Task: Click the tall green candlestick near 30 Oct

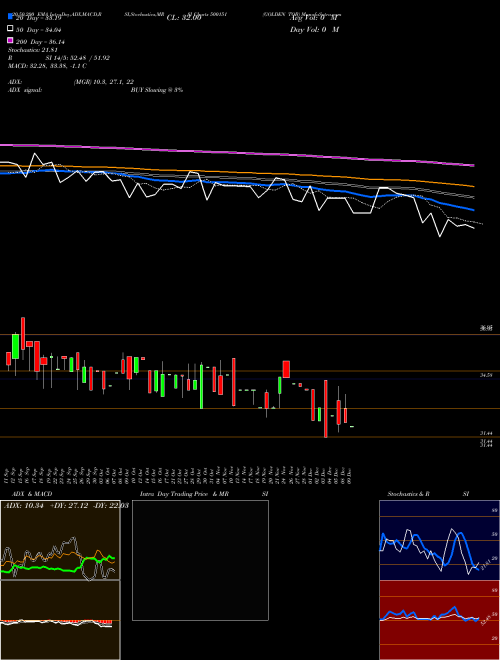Action: point(201,385)
